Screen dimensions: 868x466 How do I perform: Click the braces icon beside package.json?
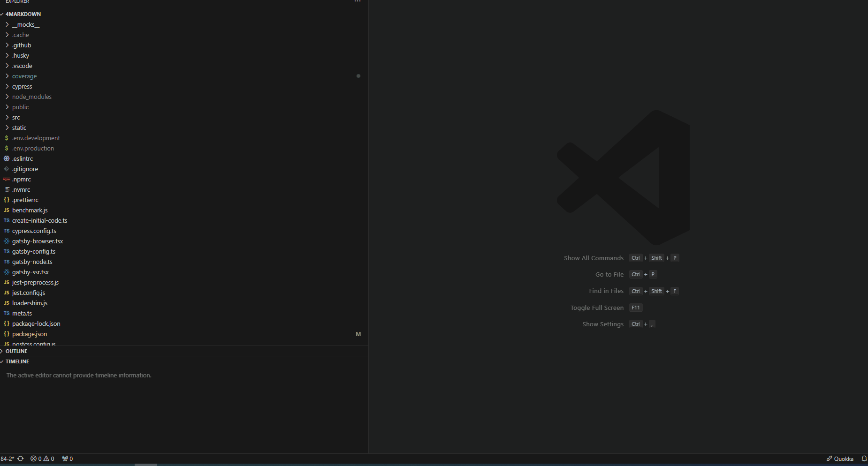click(x=7, y=334)
